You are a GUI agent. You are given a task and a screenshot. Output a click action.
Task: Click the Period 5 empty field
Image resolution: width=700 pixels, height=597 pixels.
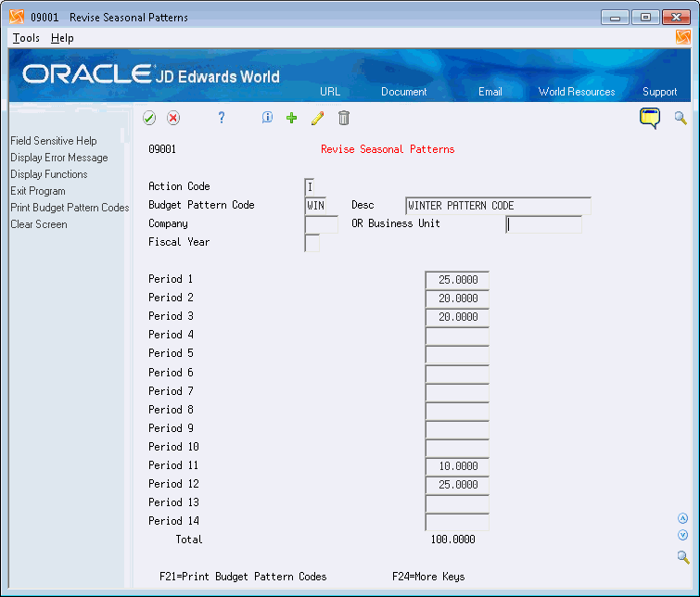point(457,354)
